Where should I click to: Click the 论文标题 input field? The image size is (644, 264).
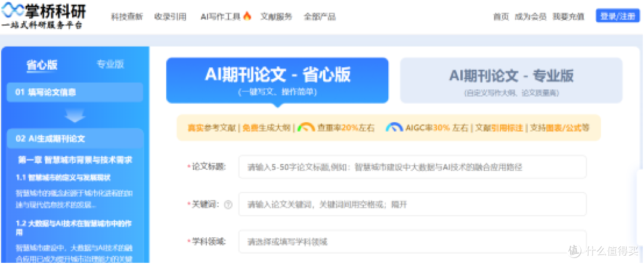click(x=413, y=167)
